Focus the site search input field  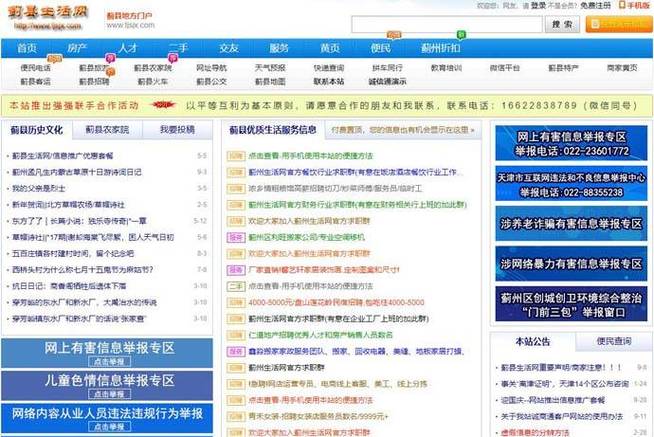(x=447, y=24)
